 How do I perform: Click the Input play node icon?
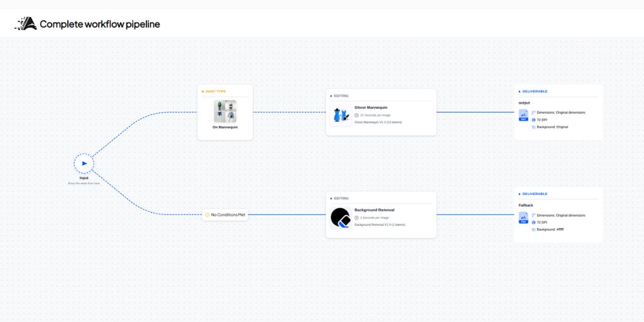pyautogui.click(x=84, y=164)
